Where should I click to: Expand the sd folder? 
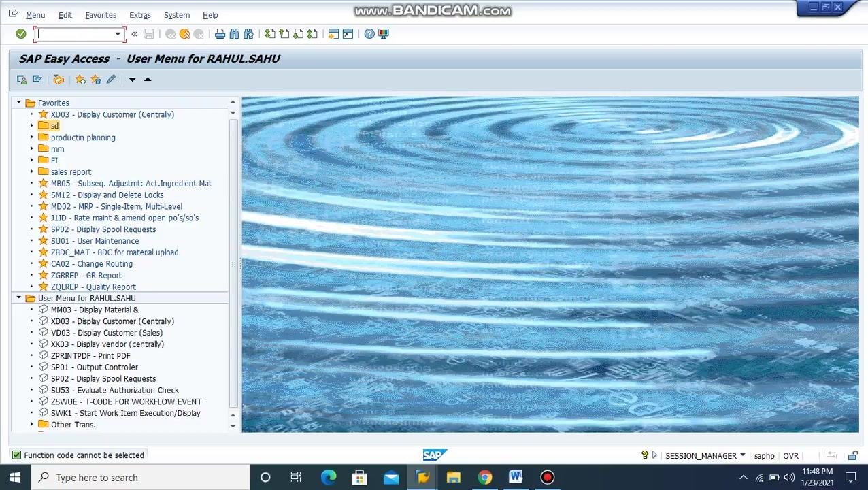point(31,126)
